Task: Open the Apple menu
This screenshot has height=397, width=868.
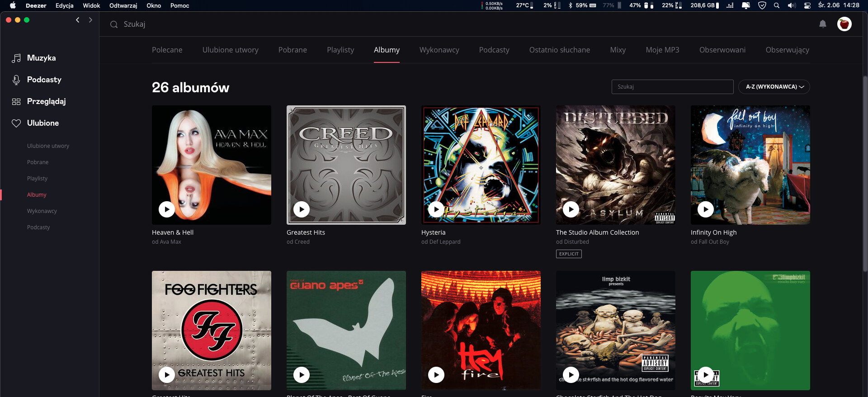Action: (x=13, y=5)
